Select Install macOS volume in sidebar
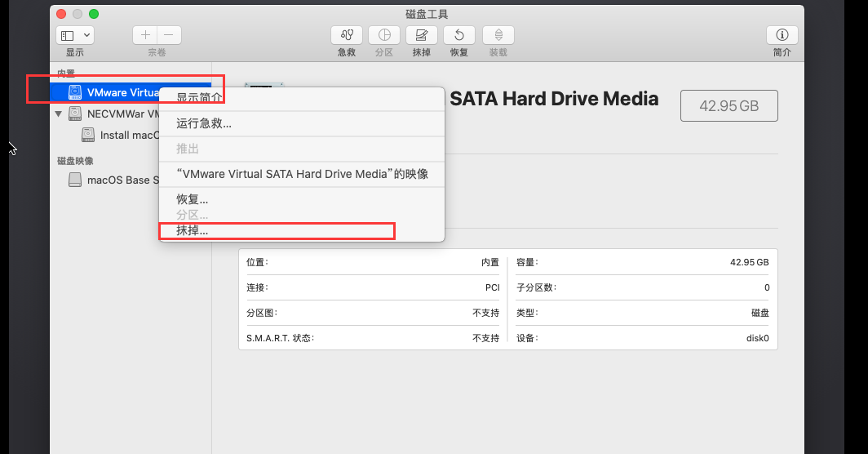Image resolution: width=868 pixels, height=454 pixels. pyautogui.click(x=130, y=136)
